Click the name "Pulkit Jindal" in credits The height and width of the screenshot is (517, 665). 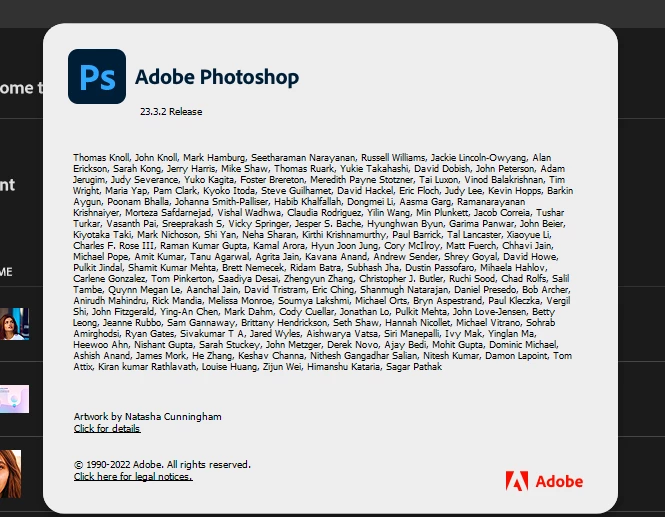pyautogui.click(x=98, y=268)
